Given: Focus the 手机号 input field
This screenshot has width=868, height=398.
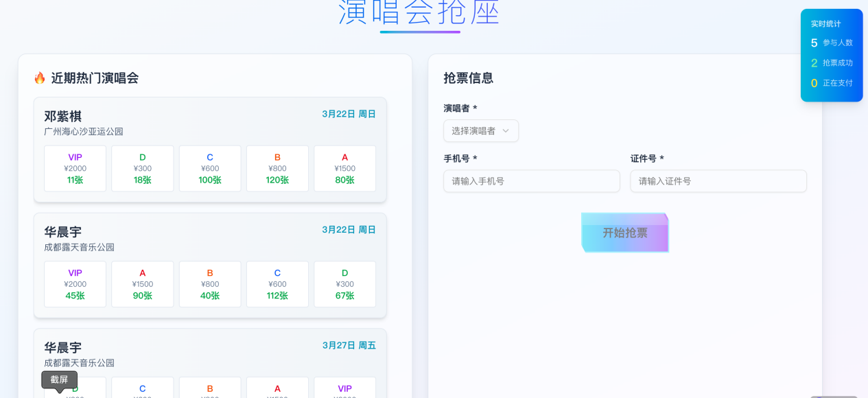Looking at the screenshot, I should click(531, 181).
